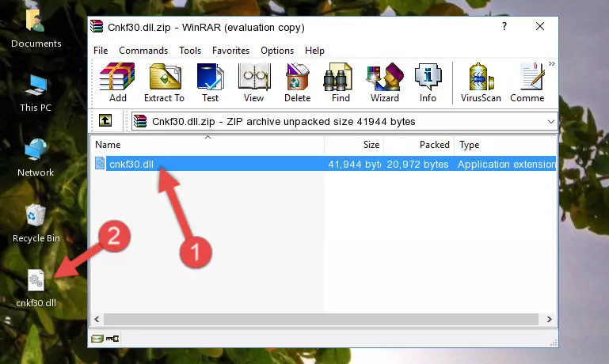Run the Test archive tool
Image resolution: width=609 pixels, height=364 pixels.
coord(210,82)
